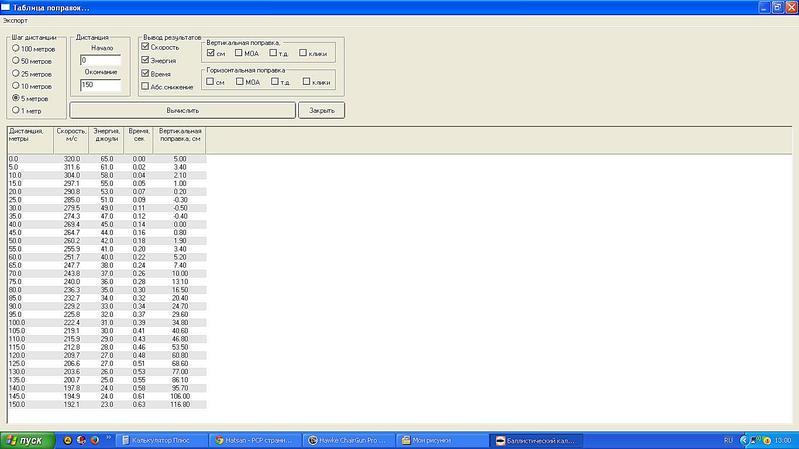
Task: Click the first quick launch icon in taskbar
Action: click(x=67, y=440)
